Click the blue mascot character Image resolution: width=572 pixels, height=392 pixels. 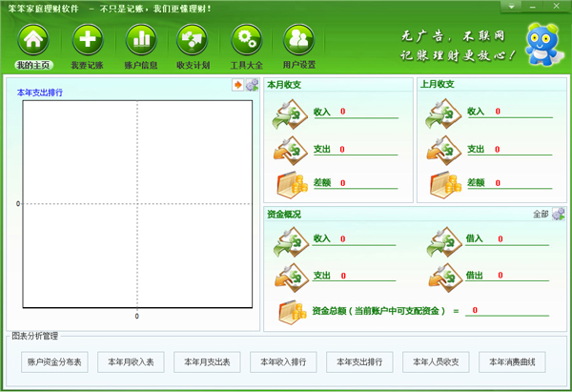coord(542,45)
